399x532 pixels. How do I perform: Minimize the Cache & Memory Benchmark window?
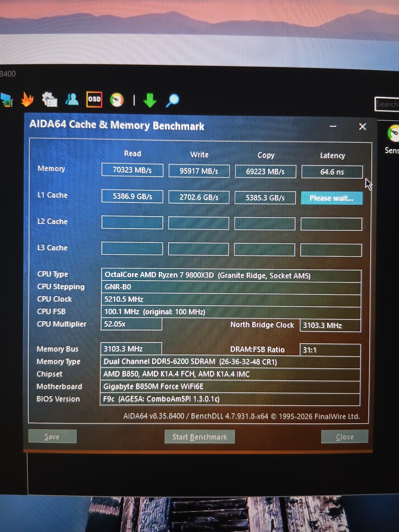[x=333, y=126]
